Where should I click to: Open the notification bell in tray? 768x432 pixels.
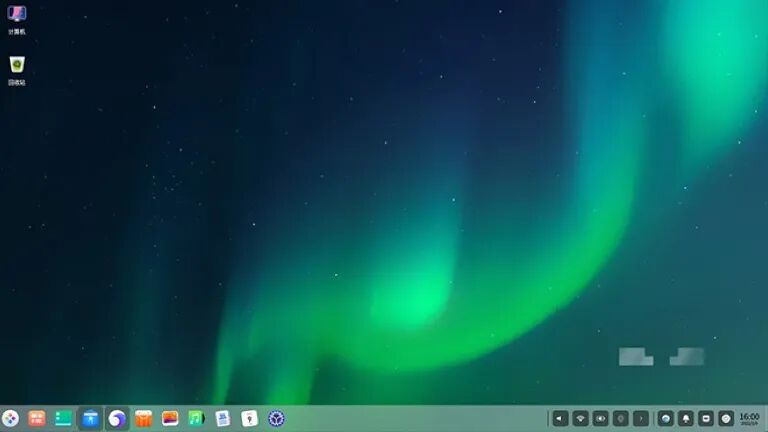(686, 418)
